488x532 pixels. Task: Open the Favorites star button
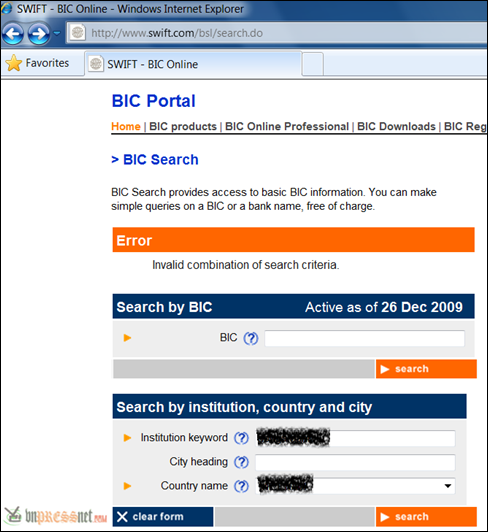coord(38,63)
